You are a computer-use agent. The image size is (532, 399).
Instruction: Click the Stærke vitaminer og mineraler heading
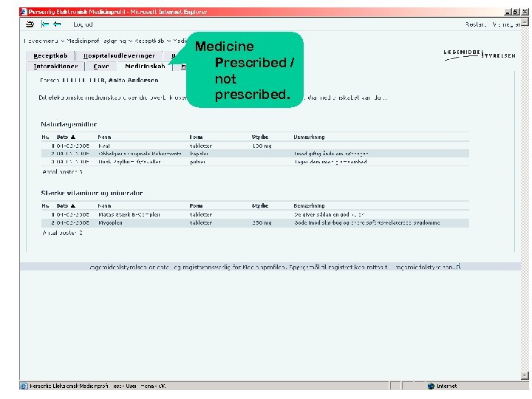pyautogui.click(x=92, y=194)
